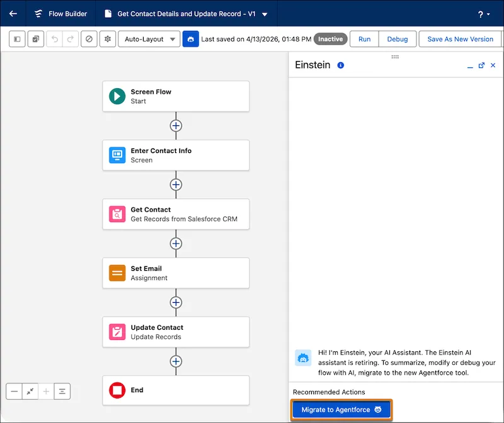Click the Debug button

click(x=397, y=39)
